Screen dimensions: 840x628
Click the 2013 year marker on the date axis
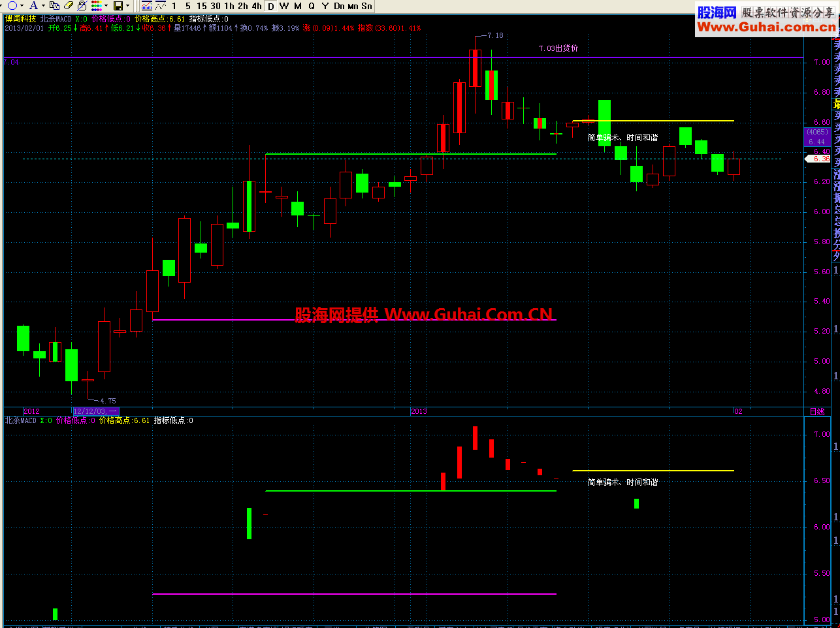[419, 411]
